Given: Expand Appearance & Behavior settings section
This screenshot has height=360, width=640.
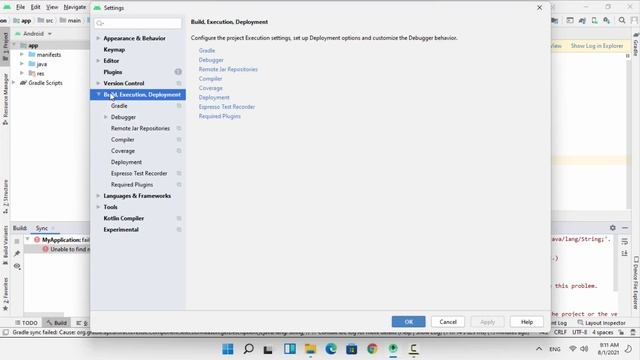Looking at the screenshot, I should pos(98,38).
